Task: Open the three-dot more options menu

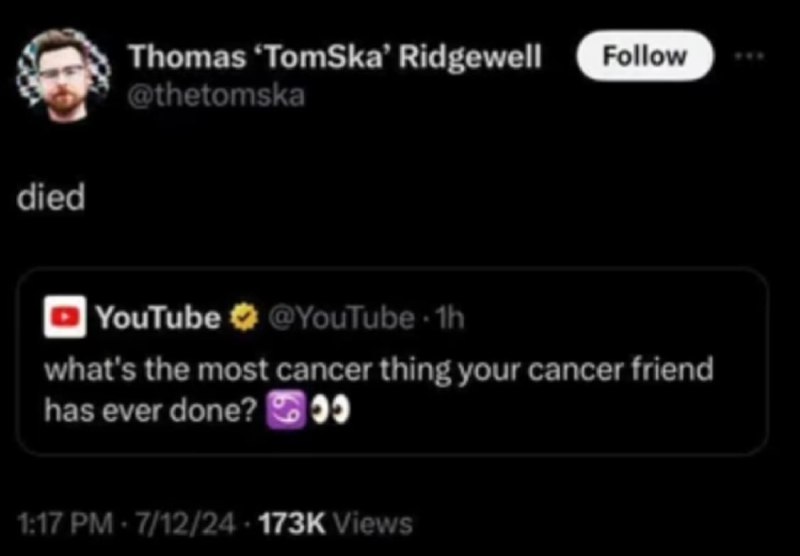Action: [749, 56]
